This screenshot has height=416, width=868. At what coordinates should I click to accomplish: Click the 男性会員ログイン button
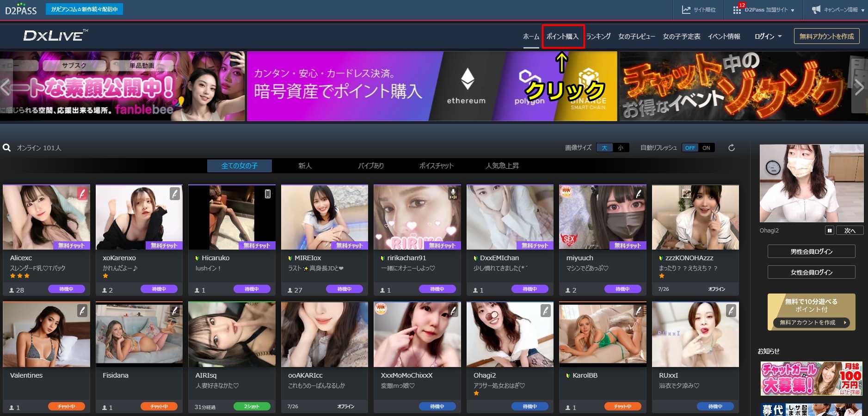pyautogui.click(x=811, y=251)
